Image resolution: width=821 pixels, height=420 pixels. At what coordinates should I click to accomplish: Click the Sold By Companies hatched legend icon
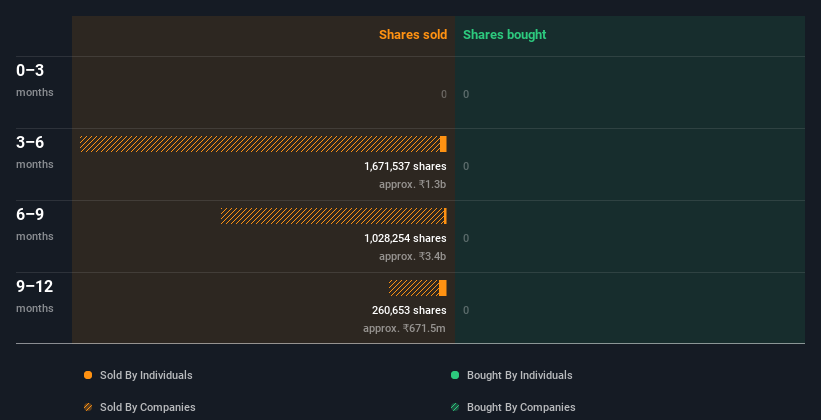88,407
